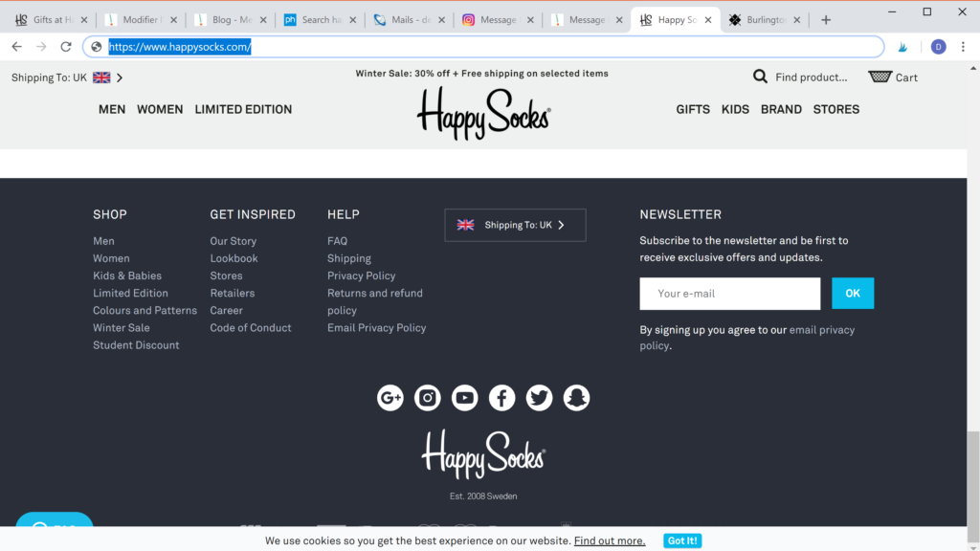Click the search magnifier icon in header

(x=760, y=77)
